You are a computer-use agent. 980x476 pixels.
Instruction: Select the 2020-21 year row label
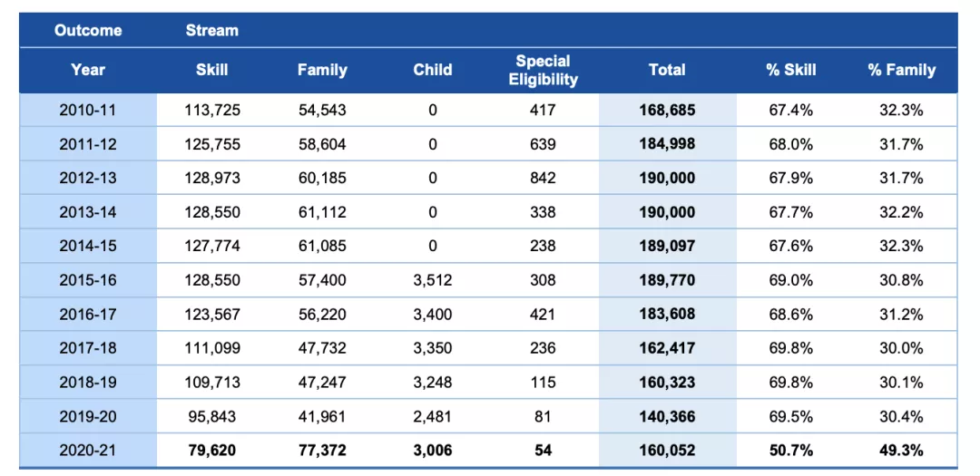pyautogui.click(x=88, y=451)
